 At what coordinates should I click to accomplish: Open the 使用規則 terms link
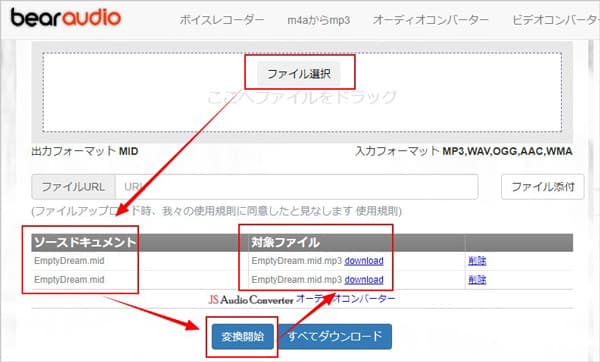click(x=377, y=211)
